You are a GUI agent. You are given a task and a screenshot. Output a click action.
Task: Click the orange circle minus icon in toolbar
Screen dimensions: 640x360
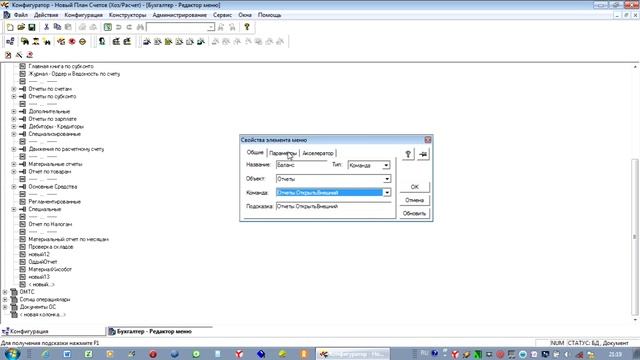pos(82,42)
